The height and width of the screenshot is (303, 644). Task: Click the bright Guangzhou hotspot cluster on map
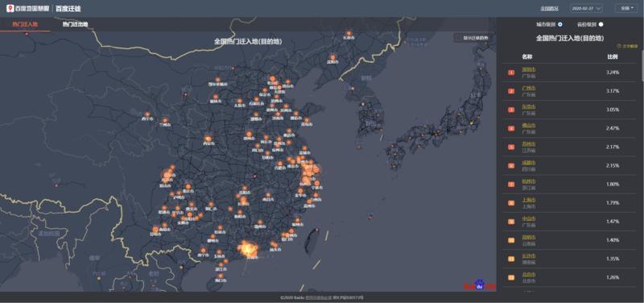coord(248,249)
